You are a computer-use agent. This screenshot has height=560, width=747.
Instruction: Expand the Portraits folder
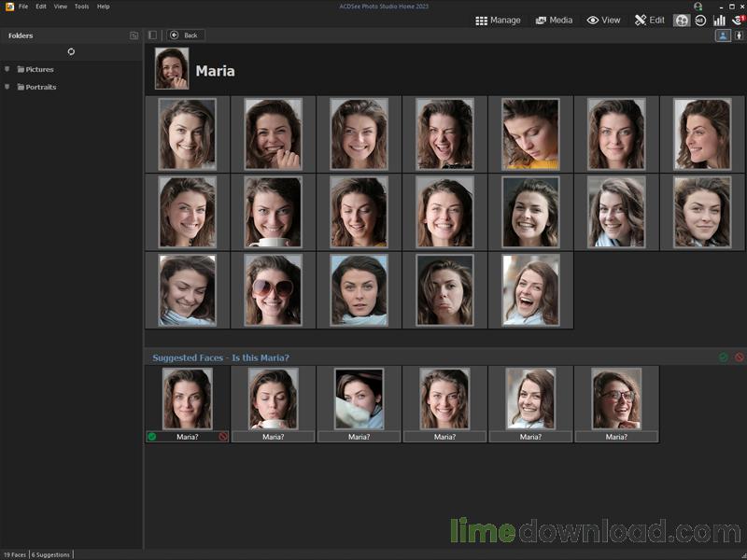point(7,87)
